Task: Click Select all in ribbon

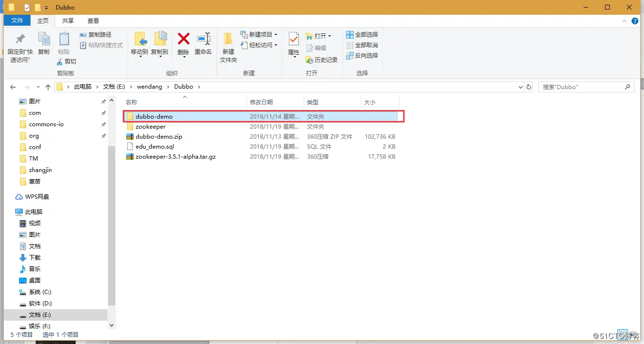Action: click(362, 35)
